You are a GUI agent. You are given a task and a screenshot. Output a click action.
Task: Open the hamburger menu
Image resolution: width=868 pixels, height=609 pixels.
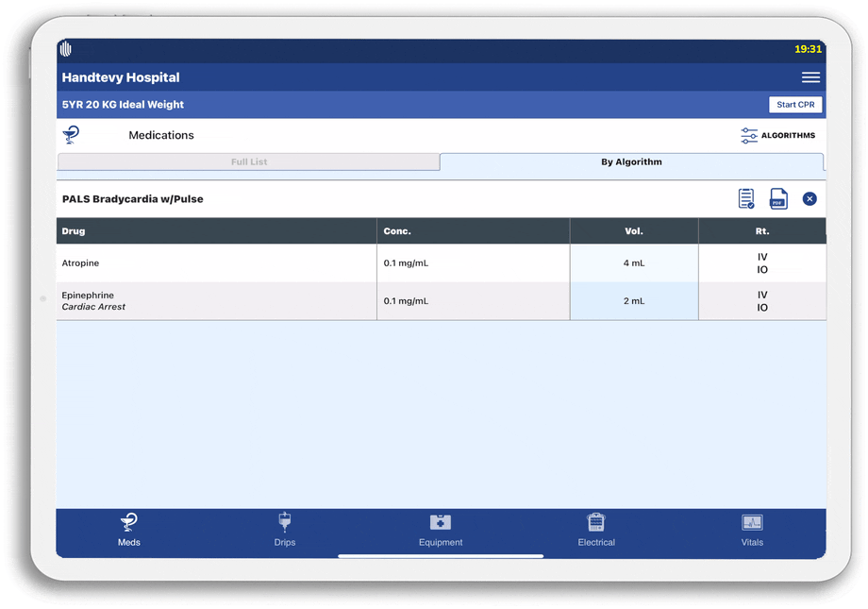pos(810,77)
